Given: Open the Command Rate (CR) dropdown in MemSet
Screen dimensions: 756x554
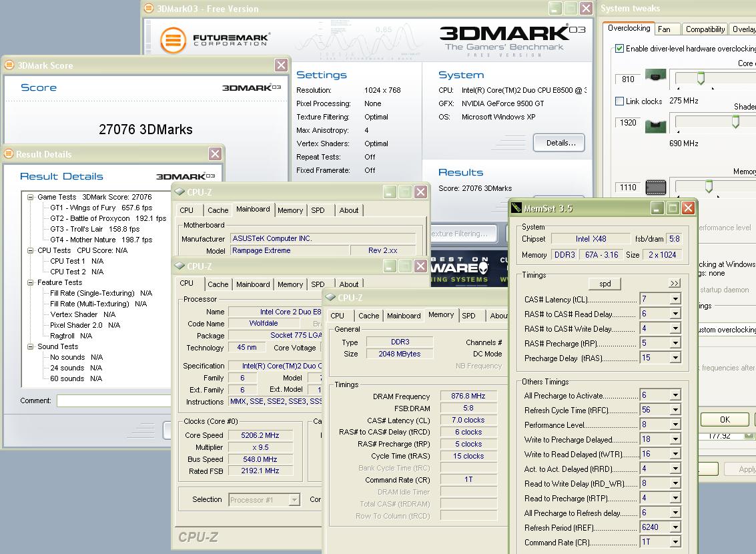Looking at the screenshot, I should [x=675, y=542].
